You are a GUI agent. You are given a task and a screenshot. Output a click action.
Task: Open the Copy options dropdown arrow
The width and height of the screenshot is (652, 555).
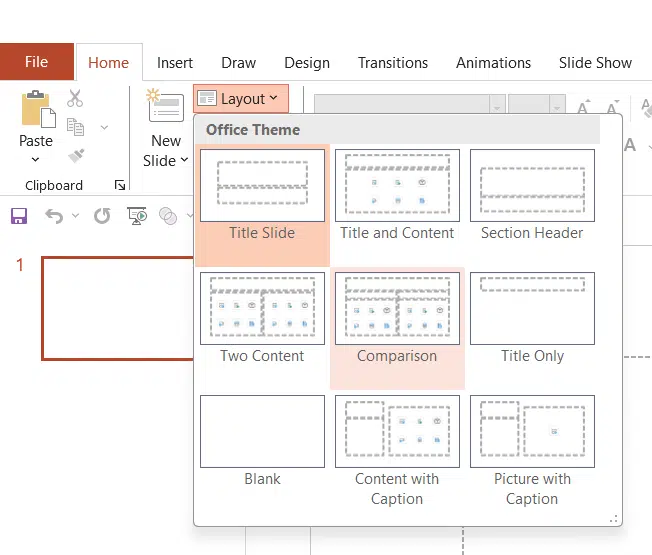point(104,128)
